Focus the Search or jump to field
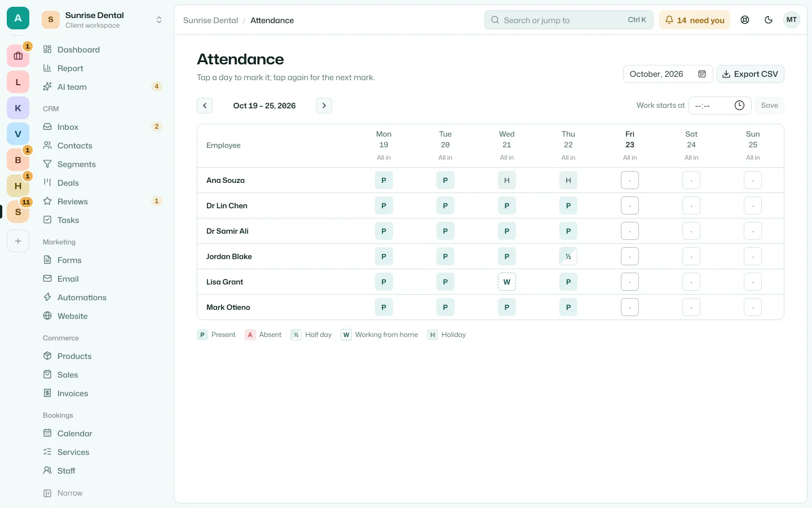The height and width of the screenshot is (508, 812). coord(569,20)
